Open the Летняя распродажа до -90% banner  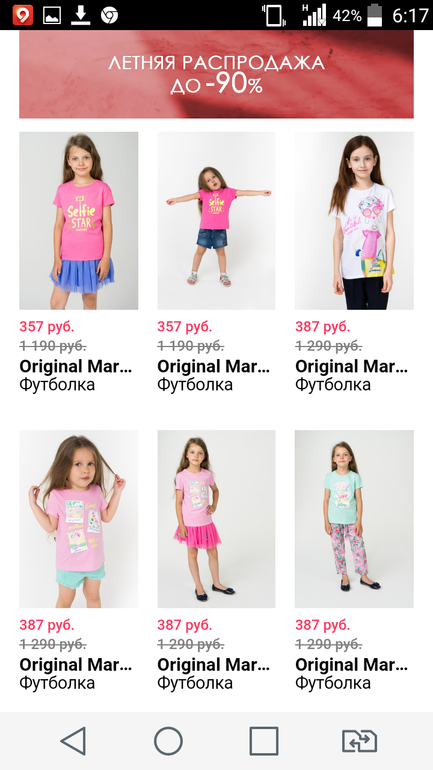(216, 74)
